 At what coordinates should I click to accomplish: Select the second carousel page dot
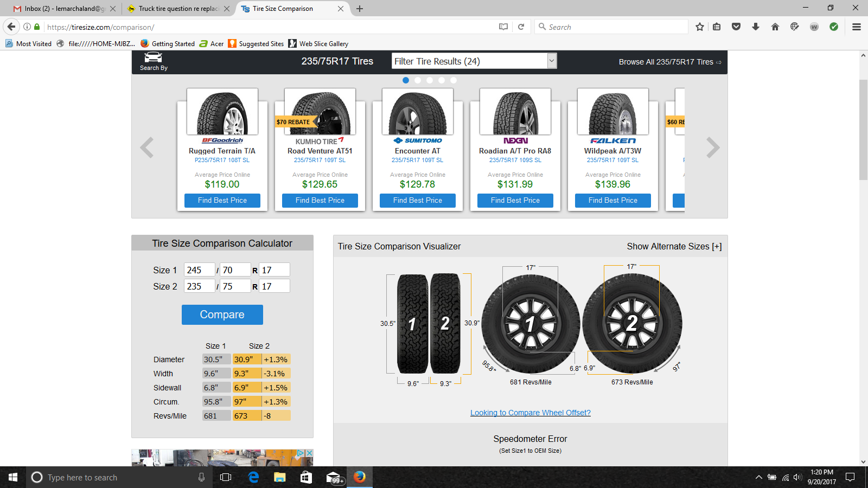418,80
